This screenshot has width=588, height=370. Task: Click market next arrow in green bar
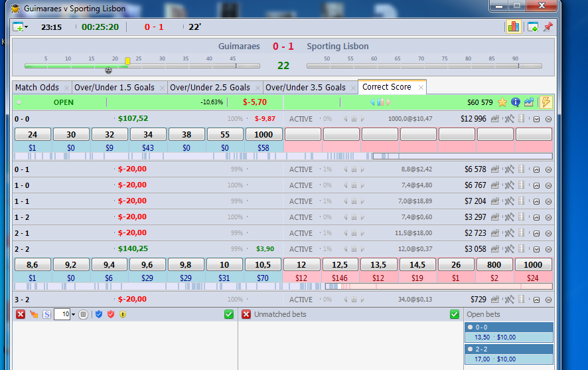388,102
